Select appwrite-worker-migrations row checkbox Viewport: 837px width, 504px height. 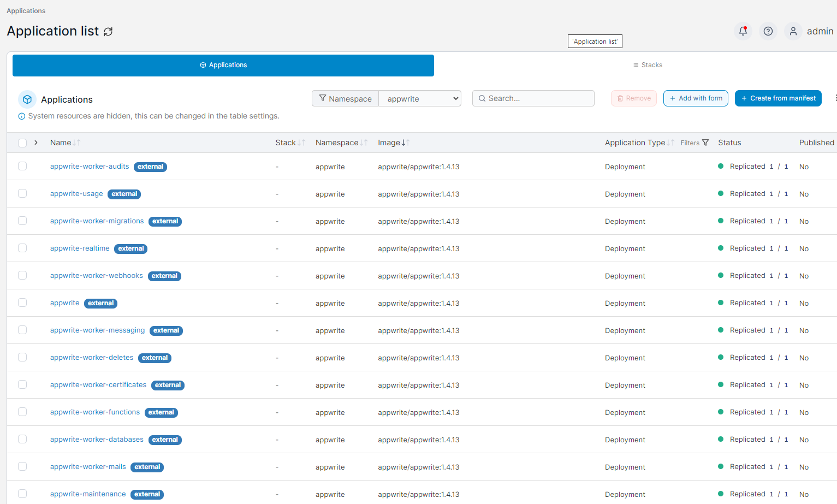point(22,221)
